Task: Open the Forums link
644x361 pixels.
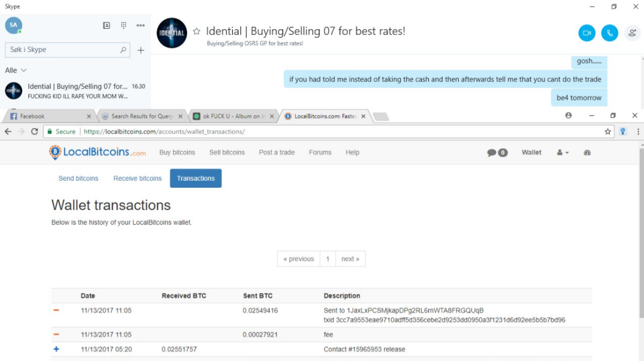Action: point(320,153)
